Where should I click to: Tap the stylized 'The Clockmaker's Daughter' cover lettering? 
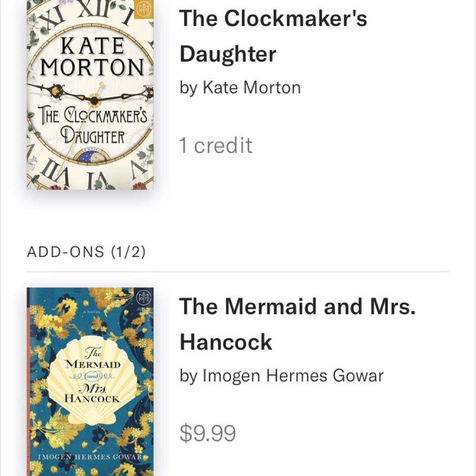pyautogui.click(x=93, y=127)
